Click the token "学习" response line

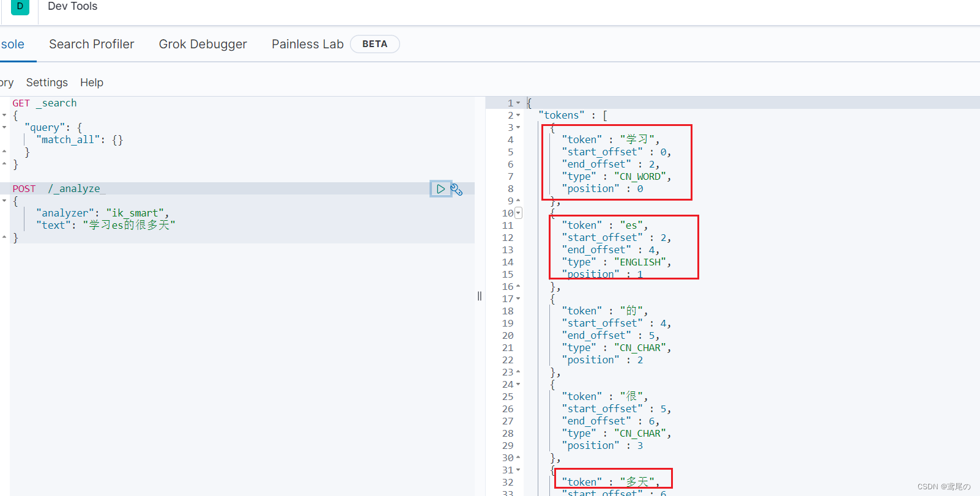[x=611, y=139]
